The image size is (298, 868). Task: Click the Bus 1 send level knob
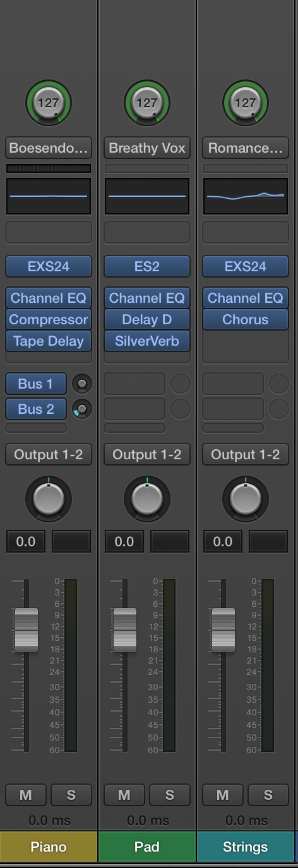point(81,384)
